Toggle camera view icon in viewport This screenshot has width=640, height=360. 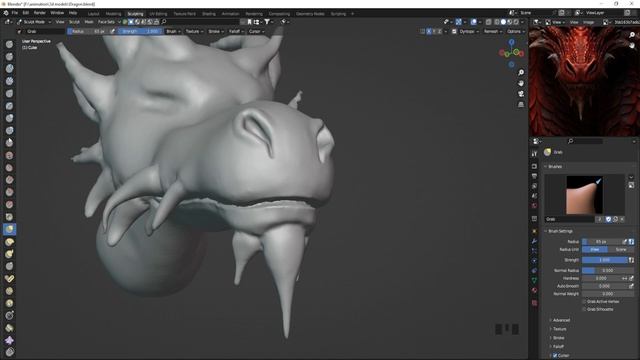[x=521, y=94]
